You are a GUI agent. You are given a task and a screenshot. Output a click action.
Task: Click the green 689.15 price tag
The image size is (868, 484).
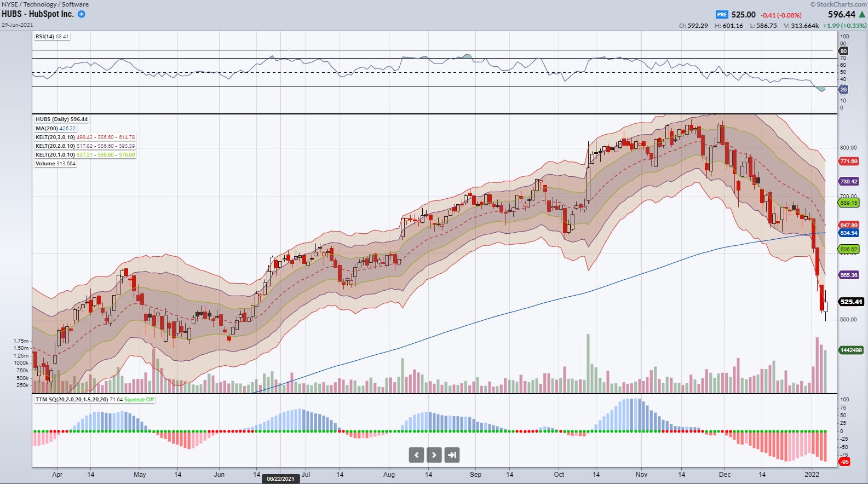point(849,203)
